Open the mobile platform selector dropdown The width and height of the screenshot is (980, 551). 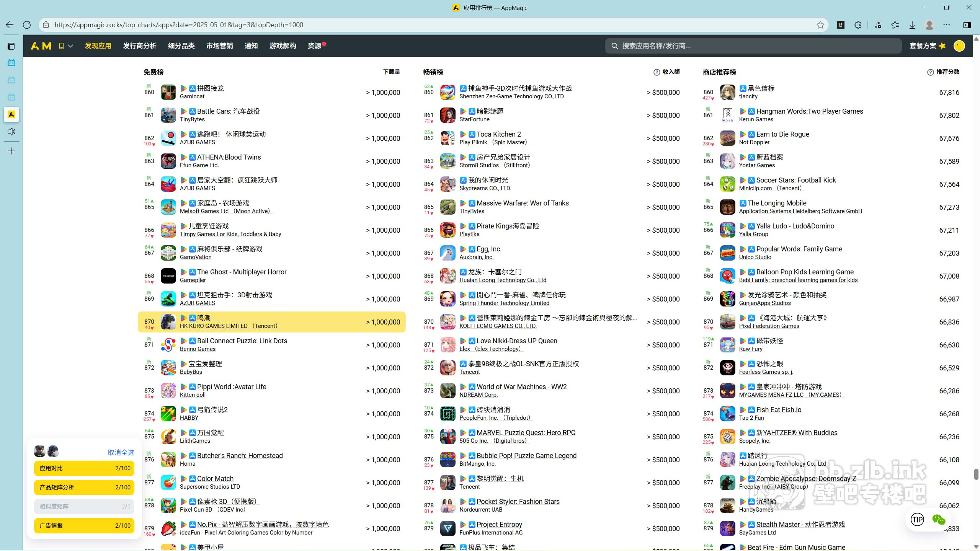[66, 46]
